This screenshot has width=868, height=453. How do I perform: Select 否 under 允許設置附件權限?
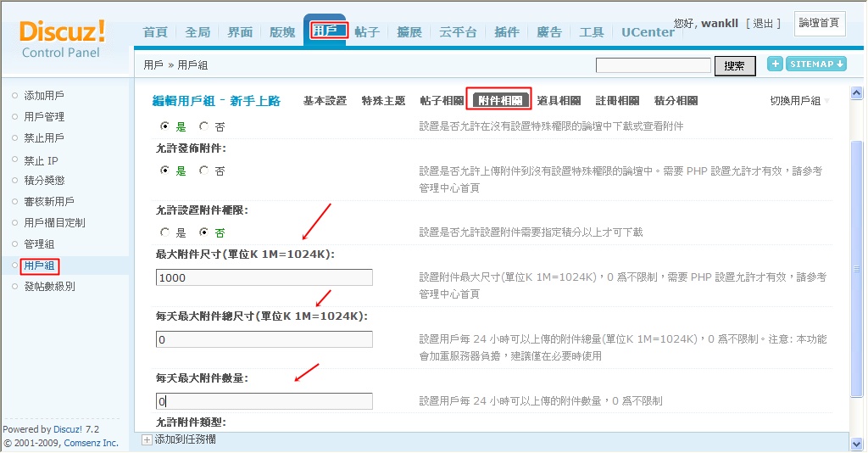203,232
